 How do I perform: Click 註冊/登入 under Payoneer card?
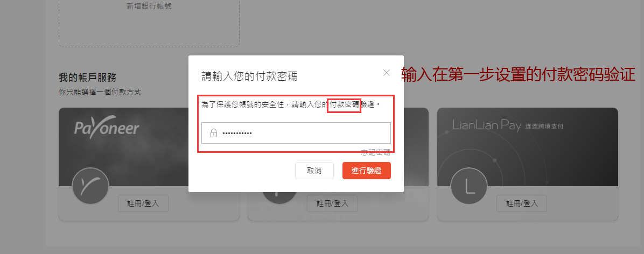pos(143,203)
